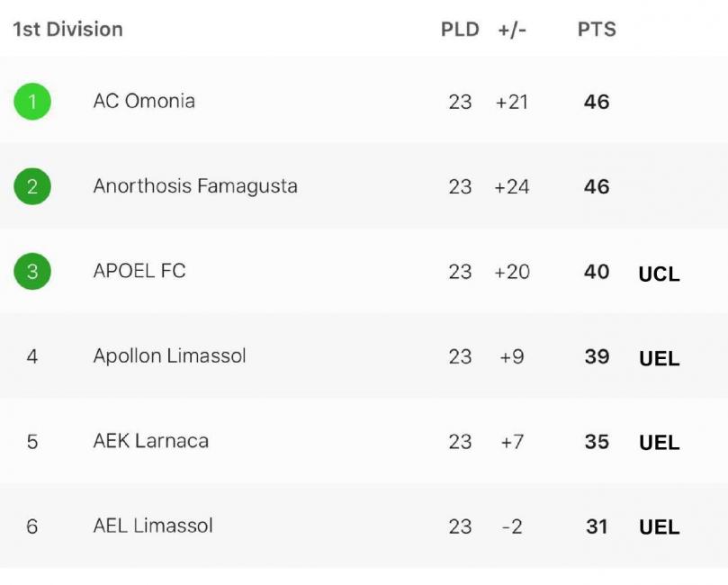
Task: Click the PTS column header
Action: pos(597,29)
